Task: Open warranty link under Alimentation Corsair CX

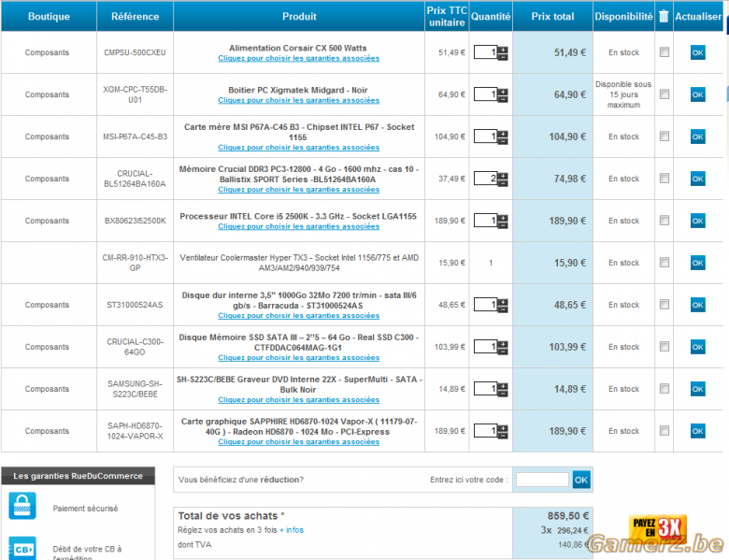Action: coord(298,58)
